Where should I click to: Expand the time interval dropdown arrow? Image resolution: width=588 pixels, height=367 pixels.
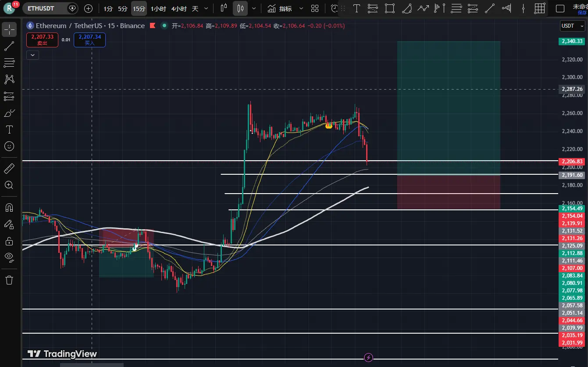click(206, 8)
